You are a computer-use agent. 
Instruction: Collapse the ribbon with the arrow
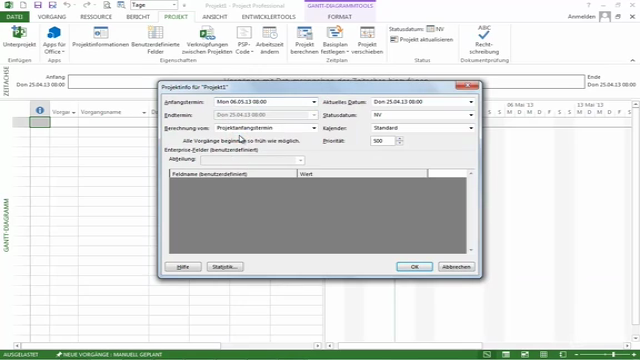[x=633, y=60]
